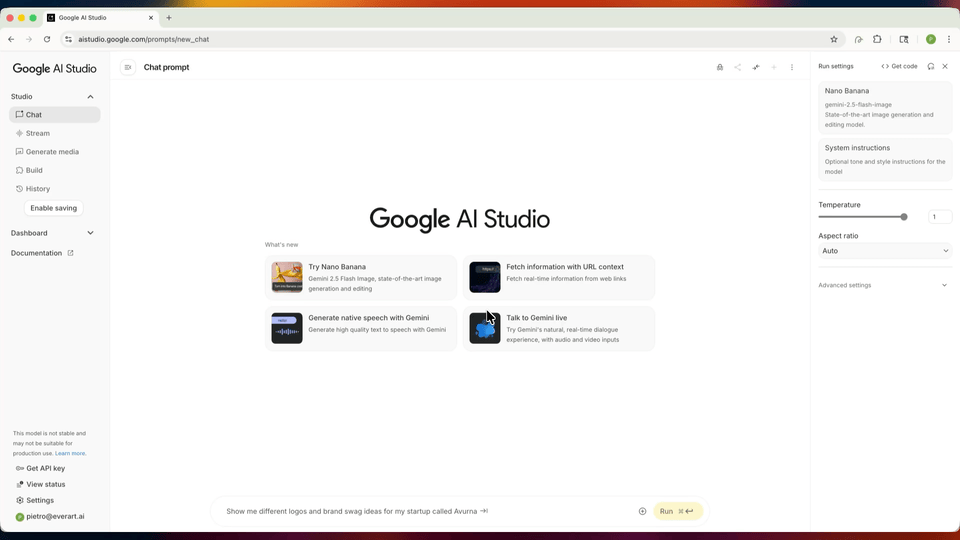
Task: Click the reset settings icon in Run settings
Action: [x=931, y=66]
